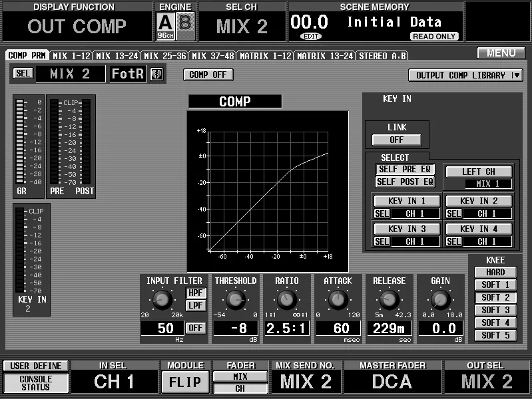Screen dimensions: 532x399
Task: Select LEFT CH key in source
Action: coord(478,172)
